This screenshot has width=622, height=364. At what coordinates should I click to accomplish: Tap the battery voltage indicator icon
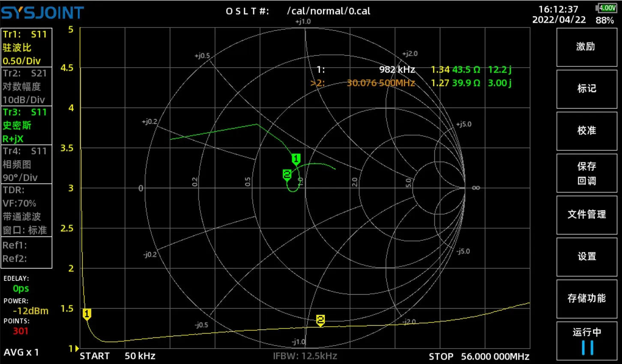tap(606, 8)
